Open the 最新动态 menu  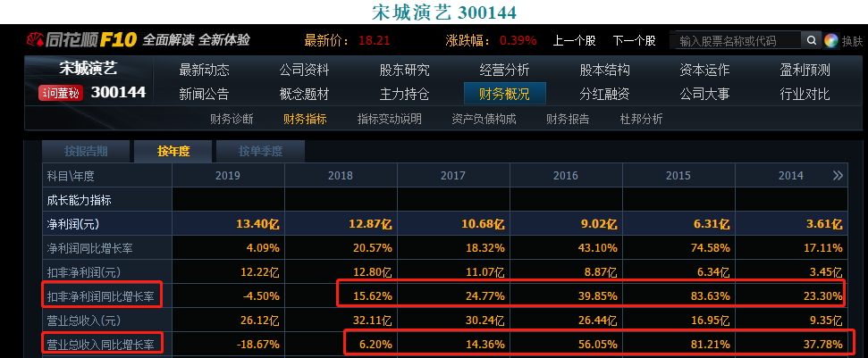204,71
